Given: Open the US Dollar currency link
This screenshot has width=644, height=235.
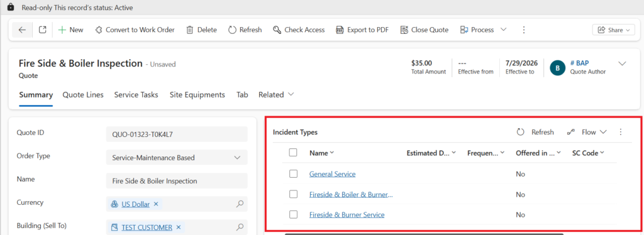Looking at the screenshot, I should (x=136, y=204).
